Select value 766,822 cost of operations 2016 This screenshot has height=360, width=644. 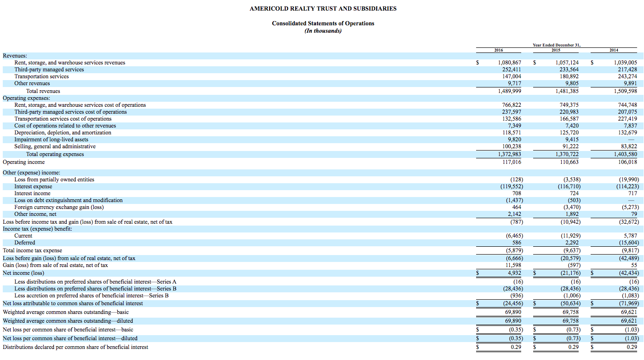[512, 105]
